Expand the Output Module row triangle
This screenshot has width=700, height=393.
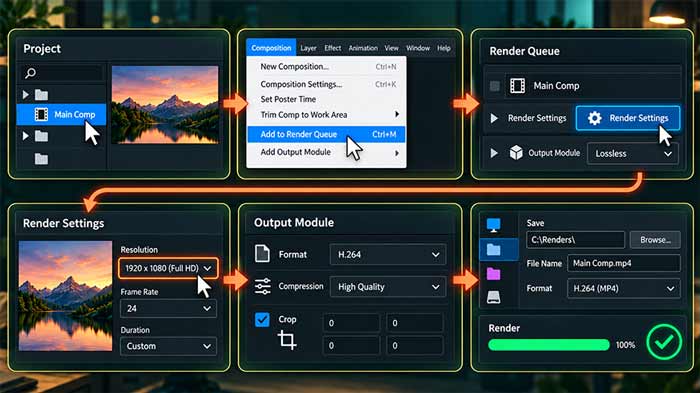click(494, 153)
